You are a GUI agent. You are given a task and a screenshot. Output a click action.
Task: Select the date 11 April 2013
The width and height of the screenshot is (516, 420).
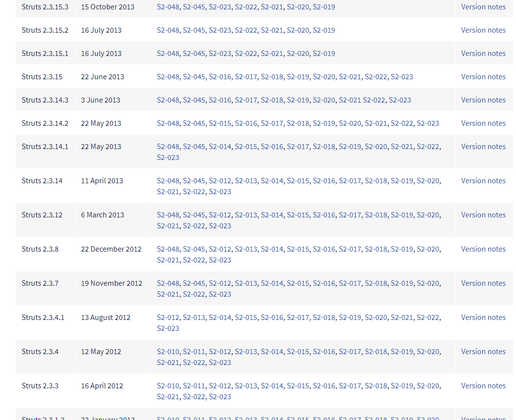click(102, 181)
